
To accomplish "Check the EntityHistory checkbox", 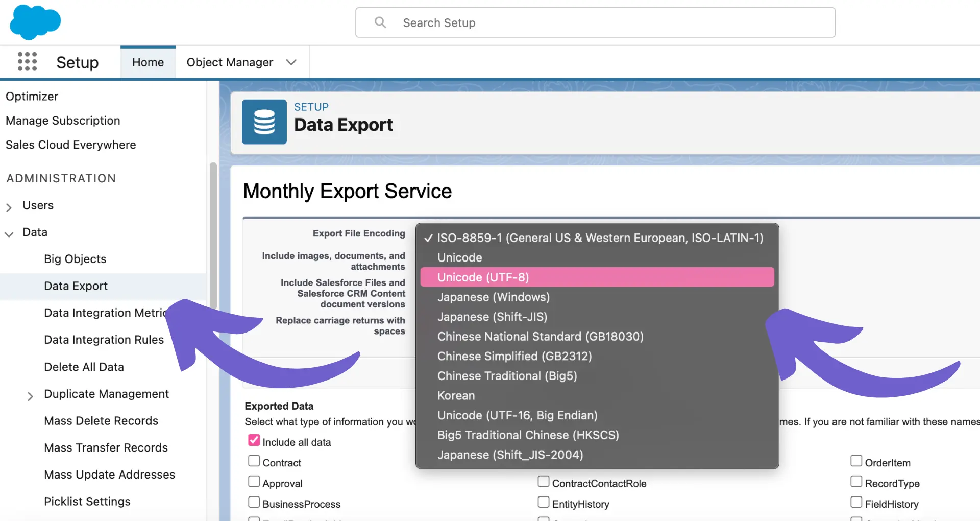I will tap(544, 502).
